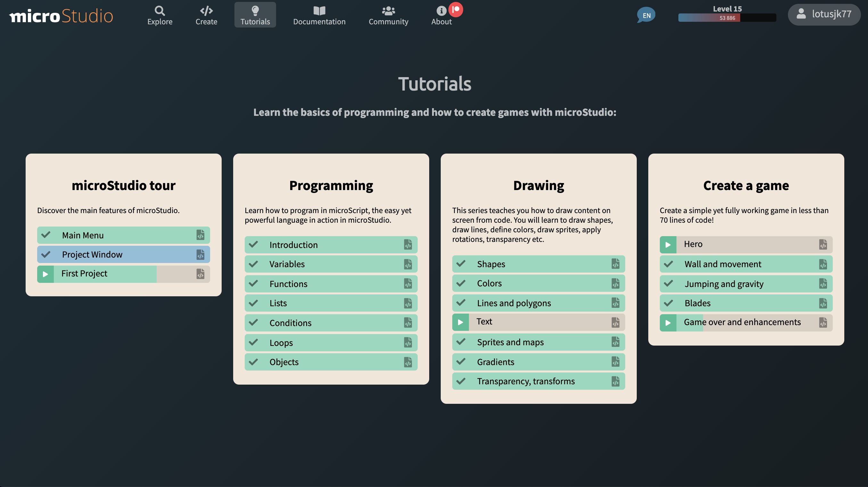Click the code file icon for First Project
868x487 pixels.
[x=201, y=274]
